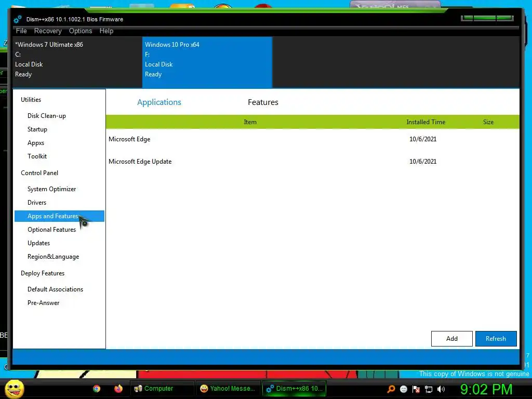Open Updates in sidebar

coord(38,243)
